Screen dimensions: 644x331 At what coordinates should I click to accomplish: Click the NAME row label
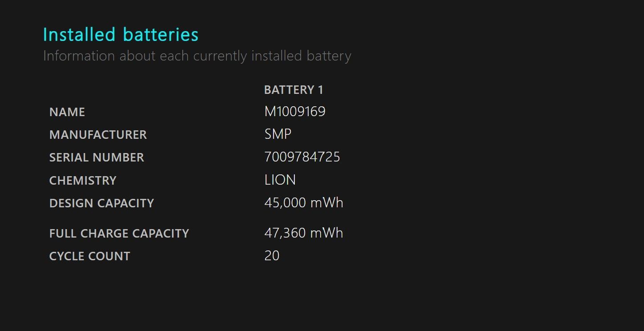coord(67,112)
